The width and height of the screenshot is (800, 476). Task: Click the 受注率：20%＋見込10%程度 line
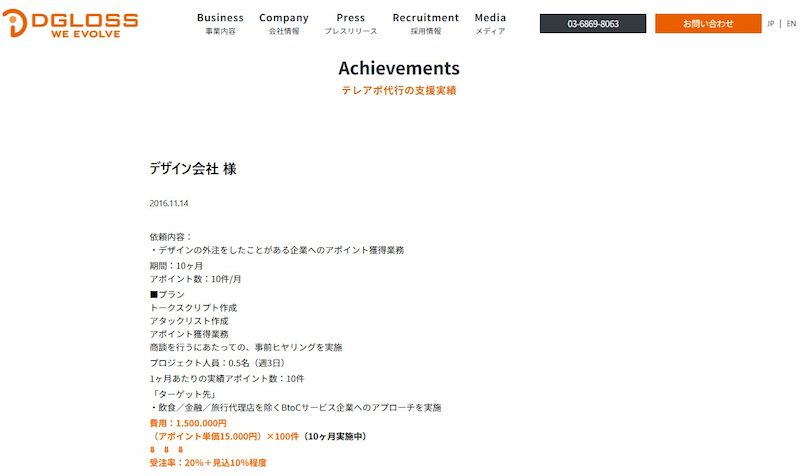tap(208, 463)
